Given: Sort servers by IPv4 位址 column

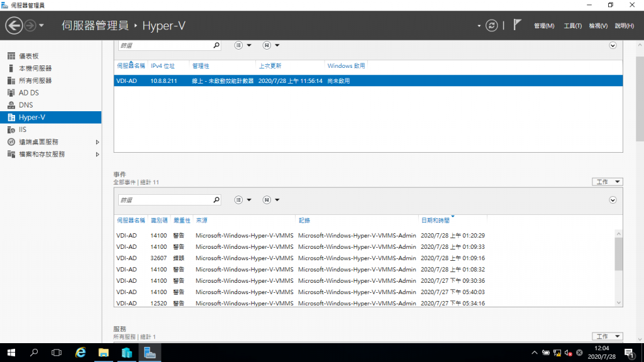Looking at the screenshot, I should (163, 65).
